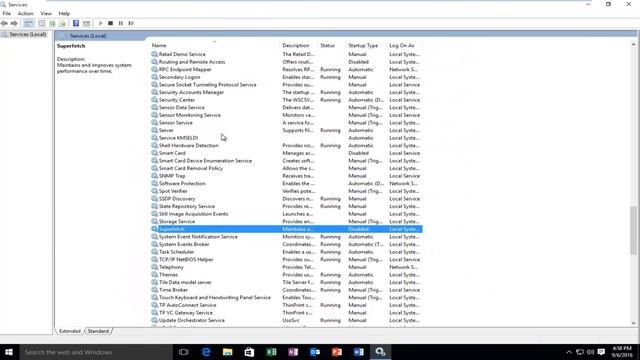This screenshot has width=640, height=360.
Task: Click the gear icon beside Security Center
Action: click(154, 100)
